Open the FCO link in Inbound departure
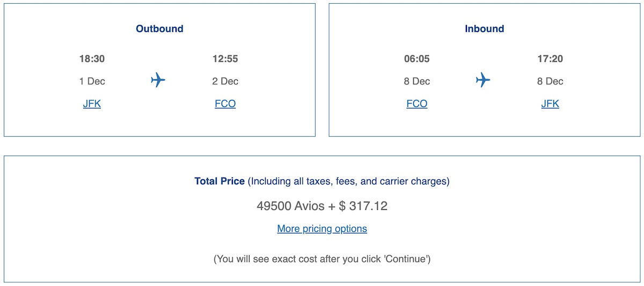This screenshot has width=644, height=286. click(417, 104)
